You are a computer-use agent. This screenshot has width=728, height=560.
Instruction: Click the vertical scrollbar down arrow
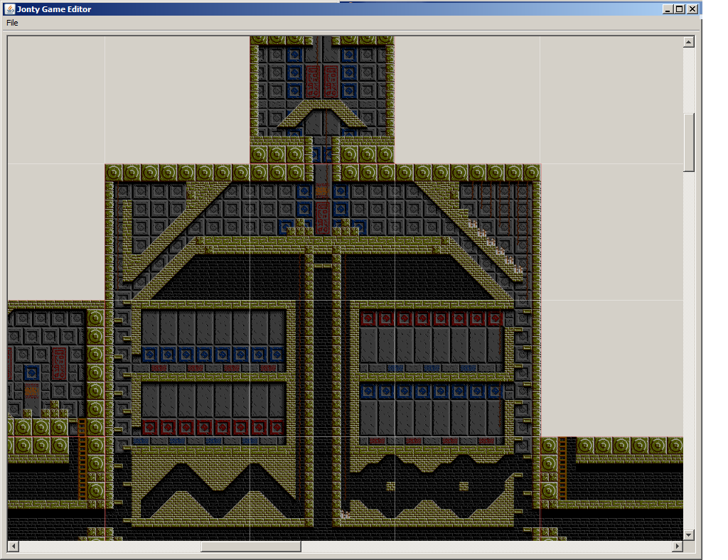pyautogui.click(x=688, y=534)
